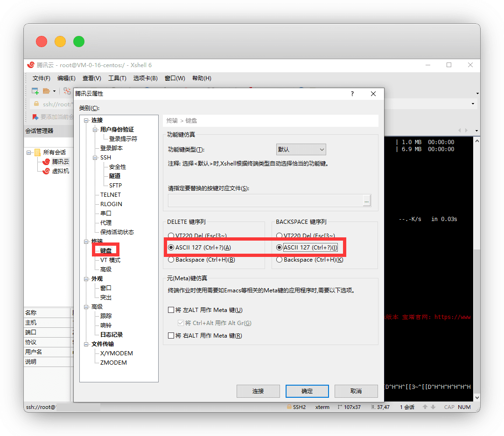Click the 确定 button
Image resolution: width=504 pixels, height=436 pixels.
[x=307, y=391]
